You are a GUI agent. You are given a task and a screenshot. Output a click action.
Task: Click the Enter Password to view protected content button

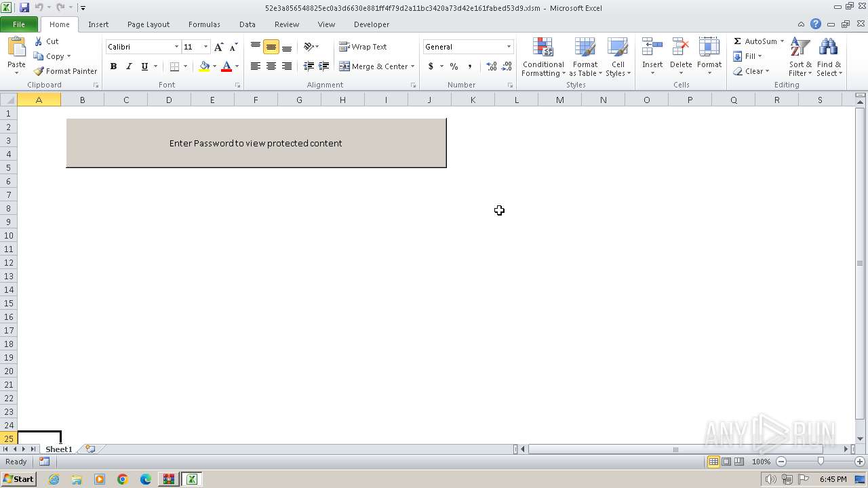click(256, 143)
